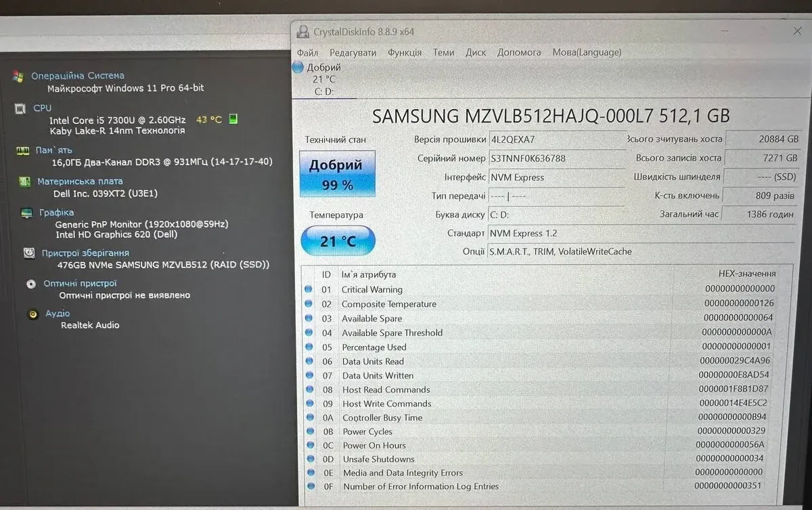812x510 pixels.
Task: Click the RAM memory icon
Action: (x=22, y=150)
